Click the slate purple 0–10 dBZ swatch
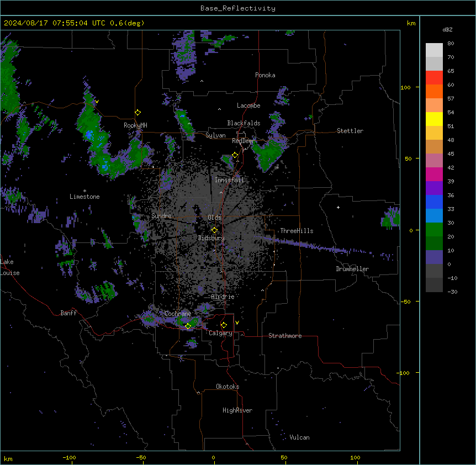This screenshot has height=465, width=476. point(434,257)
